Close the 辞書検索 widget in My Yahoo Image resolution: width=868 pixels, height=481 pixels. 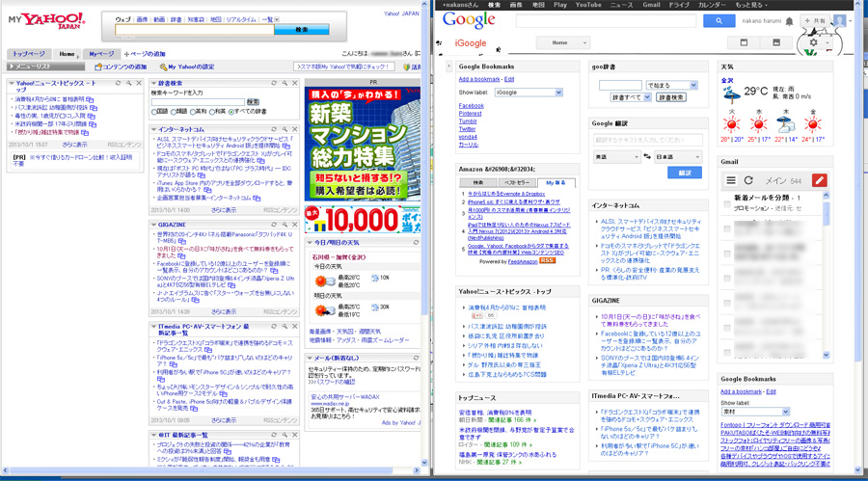[294, 83]
